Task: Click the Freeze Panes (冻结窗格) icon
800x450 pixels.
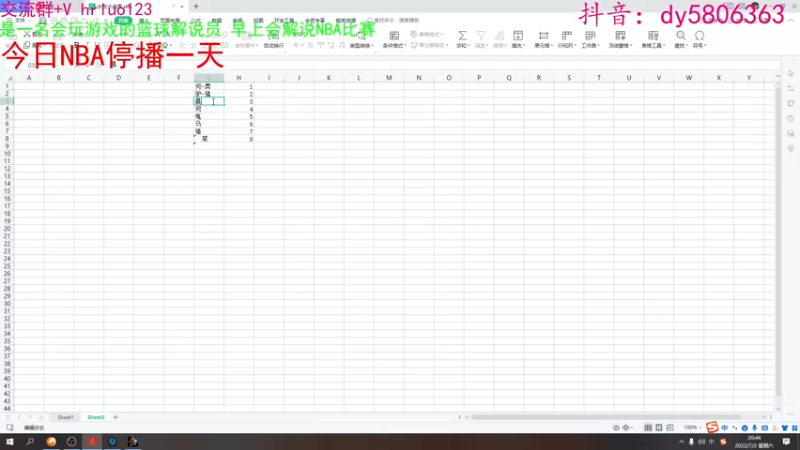Action: tap(620, 36)
